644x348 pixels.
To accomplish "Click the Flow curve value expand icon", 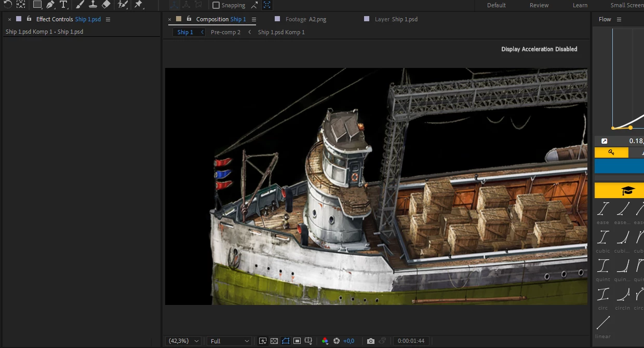I will pyautogui.click(x=605, y=141).
